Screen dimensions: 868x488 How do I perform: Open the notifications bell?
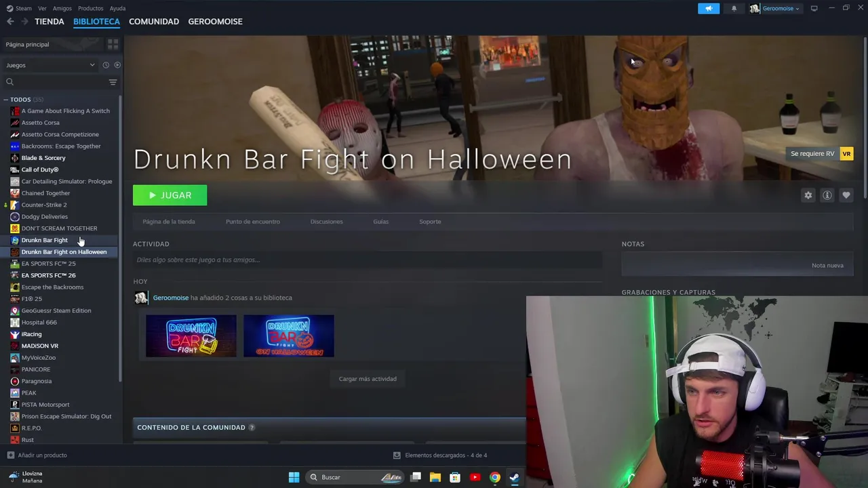point(734,8)
